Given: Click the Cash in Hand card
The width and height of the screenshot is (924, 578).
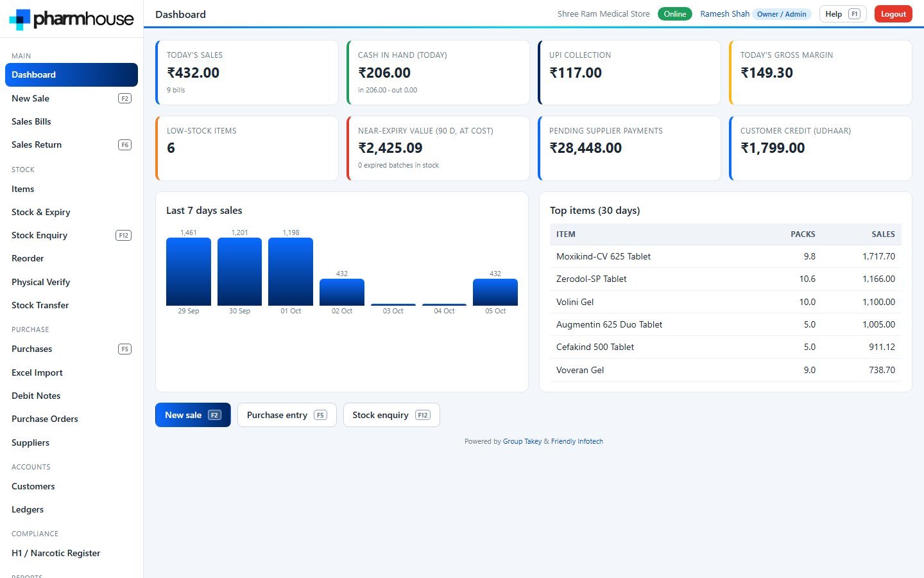Looking at the screenshot, I should [438, 73].
